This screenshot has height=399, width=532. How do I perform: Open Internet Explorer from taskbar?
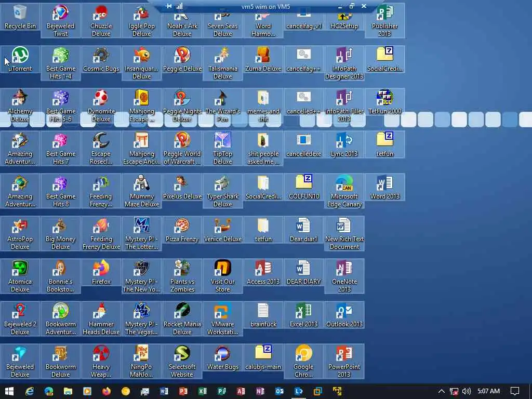(x=29, y=391)
